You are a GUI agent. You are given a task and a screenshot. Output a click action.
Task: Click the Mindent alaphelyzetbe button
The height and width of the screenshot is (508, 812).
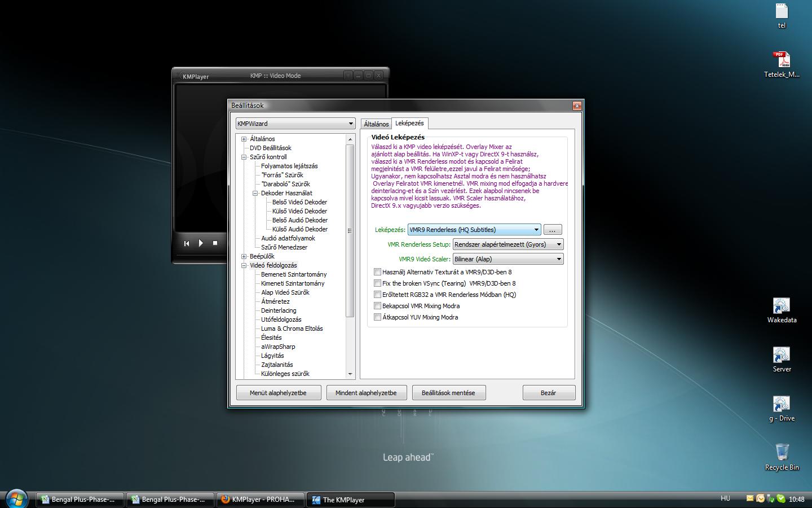pos(367,393)
